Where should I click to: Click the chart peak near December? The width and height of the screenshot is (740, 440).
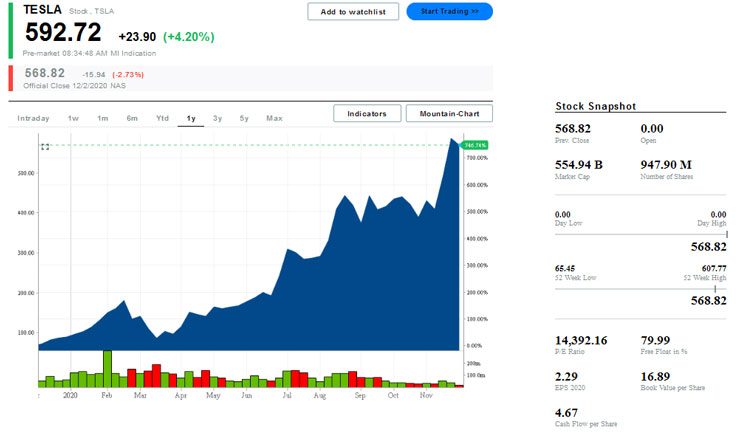coord(452,139)
